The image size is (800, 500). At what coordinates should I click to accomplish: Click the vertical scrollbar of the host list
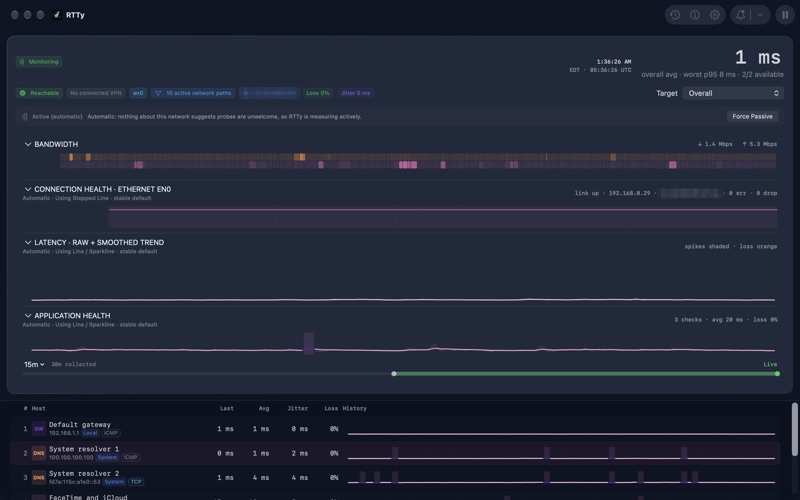pos(794,430)
